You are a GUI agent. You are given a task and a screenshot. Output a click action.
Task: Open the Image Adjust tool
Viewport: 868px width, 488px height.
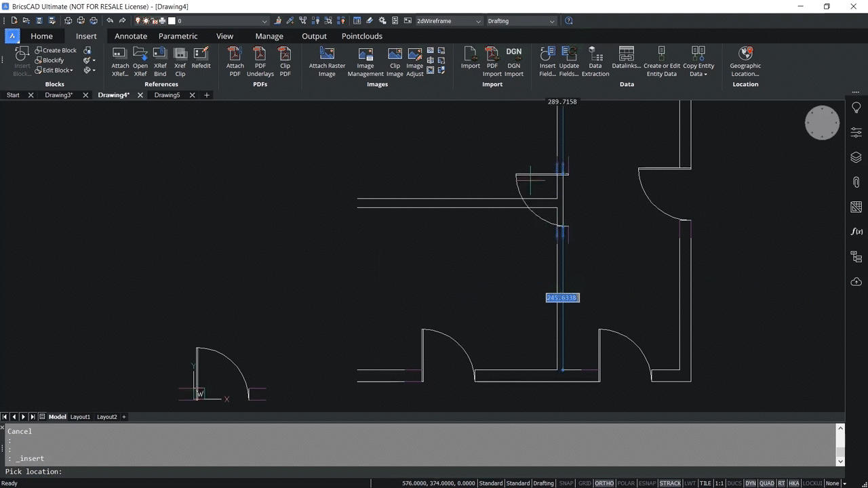point(414,62)
